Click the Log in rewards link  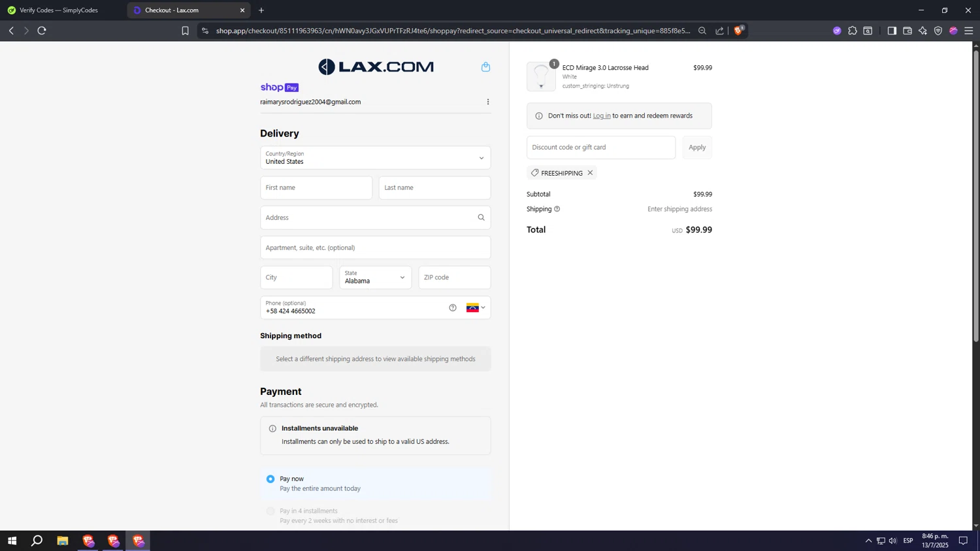[602, 116]
